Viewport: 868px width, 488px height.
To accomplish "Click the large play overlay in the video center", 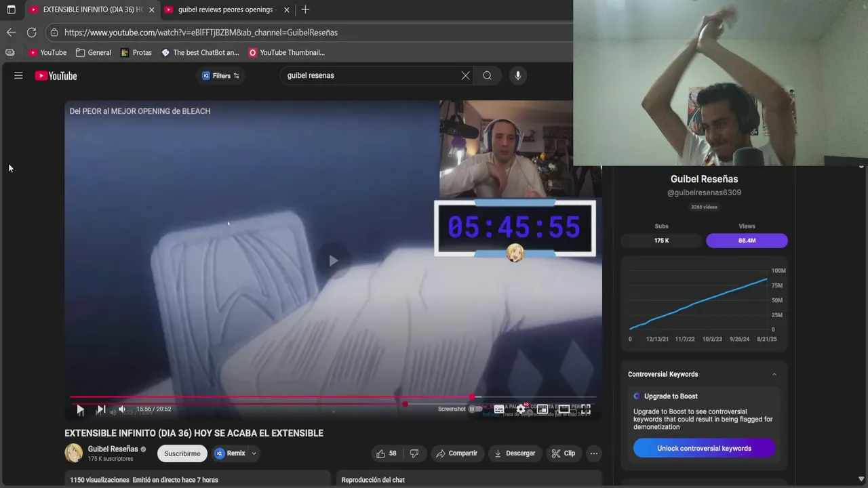I will [x=333, y=261].
